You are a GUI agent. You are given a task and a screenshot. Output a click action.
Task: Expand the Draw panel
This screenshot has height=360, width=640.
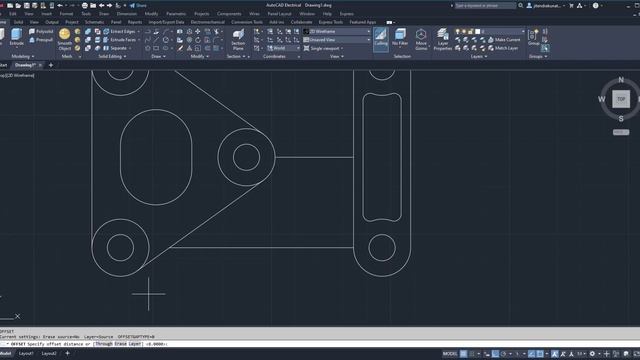point(158,56)
